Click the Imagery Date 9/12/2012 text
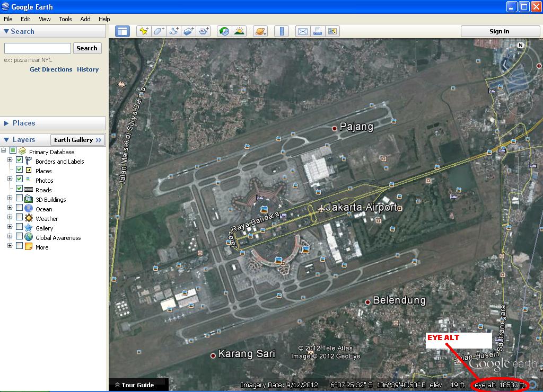 pos(279,385)
